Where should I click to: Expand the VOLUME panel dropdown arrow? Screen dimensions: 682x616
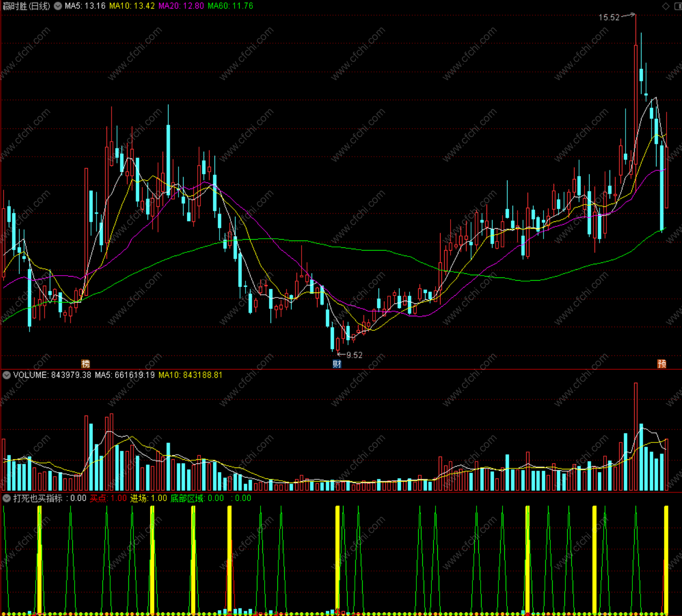point(6,375)
